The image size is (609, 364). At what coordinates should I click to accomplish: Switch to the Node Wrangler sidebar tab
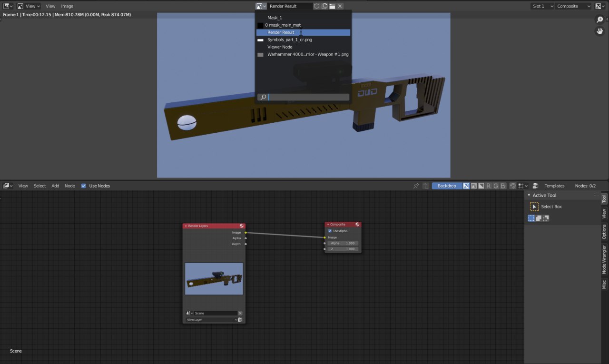click(x=604, y=260)
